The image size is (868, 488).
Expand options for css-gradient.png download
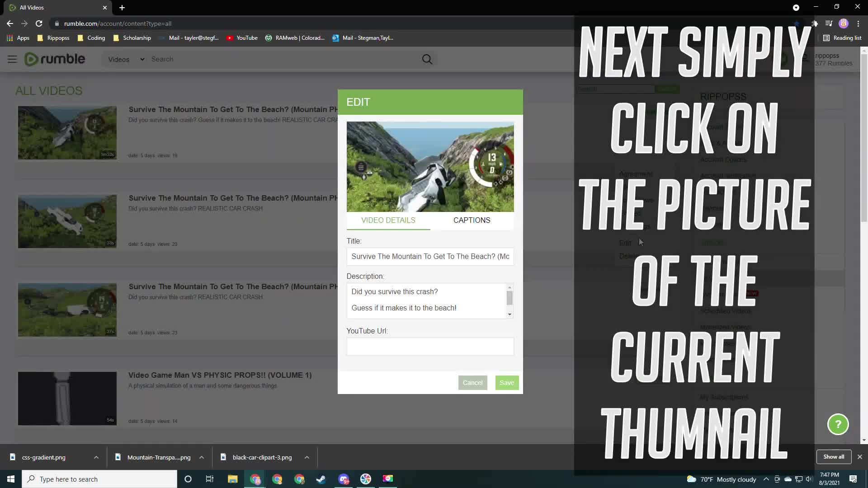[96, 457]
